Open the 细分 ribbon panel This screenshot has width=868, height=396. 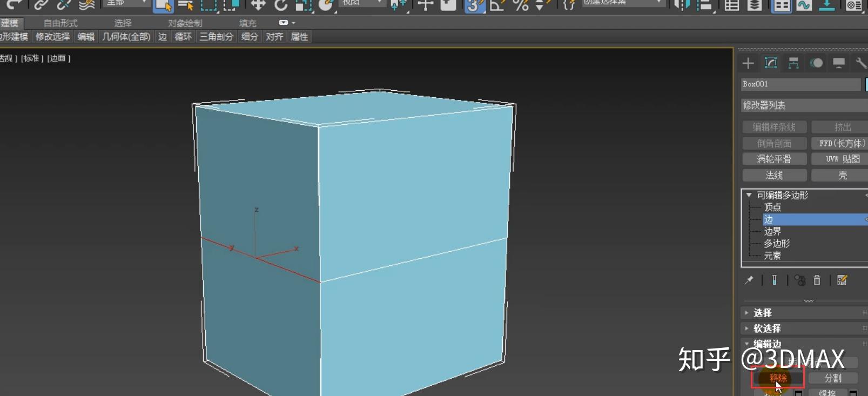pos(250,37)
